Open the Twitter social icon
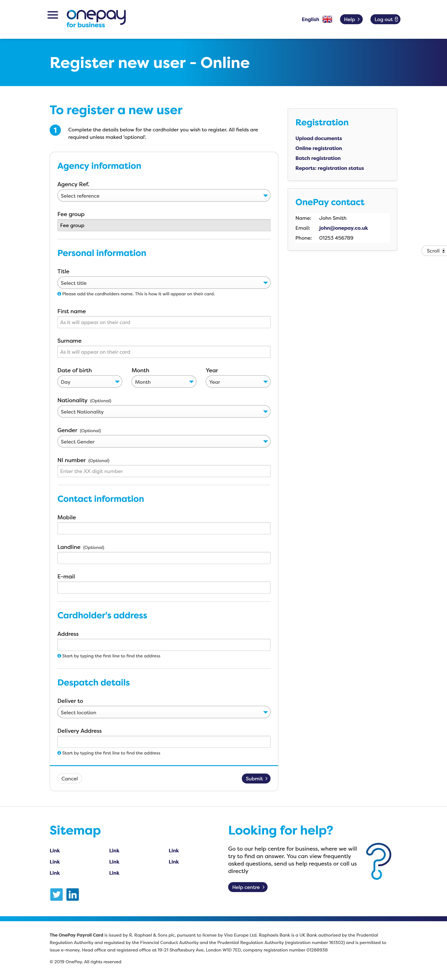 (x=56, y=894)
